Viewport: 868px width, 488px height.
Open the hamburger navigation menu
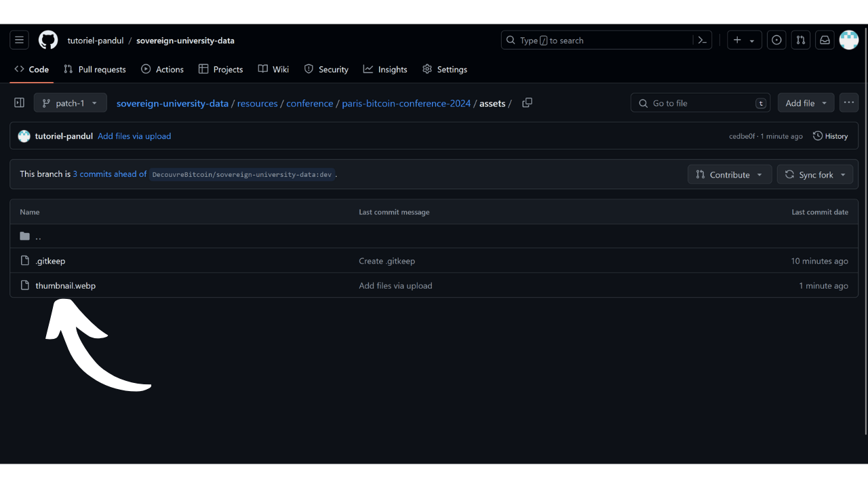tap(19, 40)
